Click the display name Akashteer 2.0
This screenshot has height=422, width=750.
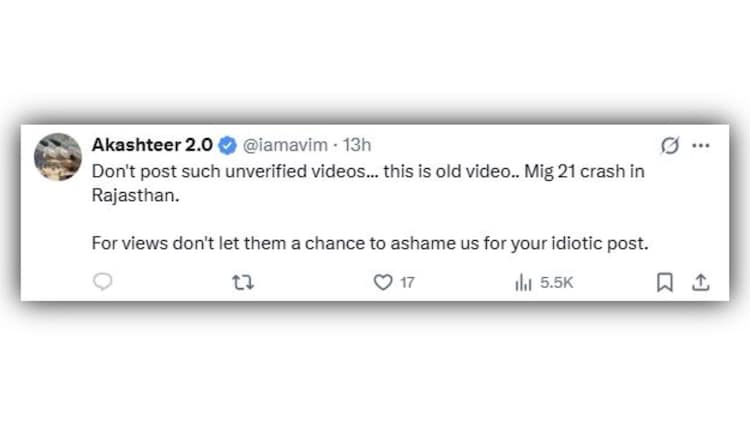tap(151, 145)
